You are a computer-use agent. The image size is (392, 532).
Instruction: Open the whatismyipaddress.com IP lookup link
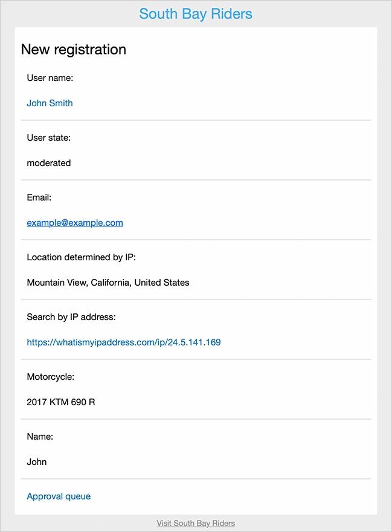(x=124, y=342)
